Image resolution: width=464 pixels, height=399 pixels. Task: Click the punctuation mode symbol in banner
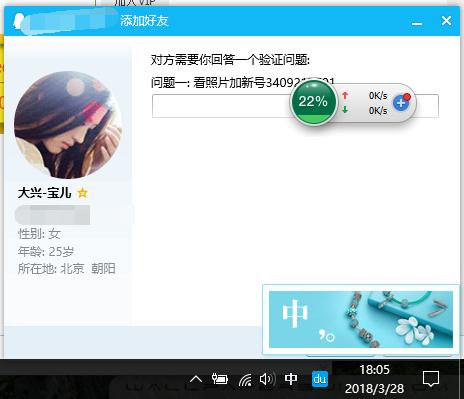pos(327,336)
